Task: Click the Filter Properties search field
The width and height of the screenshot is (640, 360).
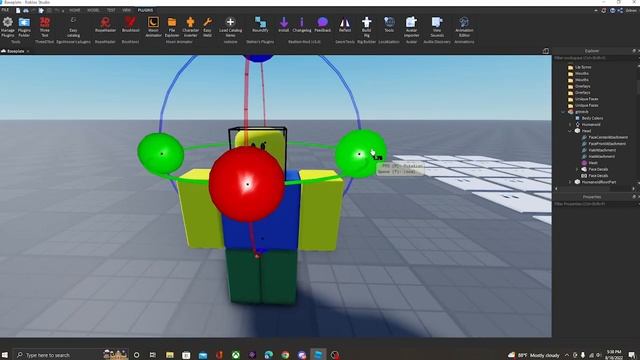Action: point(594,204)
